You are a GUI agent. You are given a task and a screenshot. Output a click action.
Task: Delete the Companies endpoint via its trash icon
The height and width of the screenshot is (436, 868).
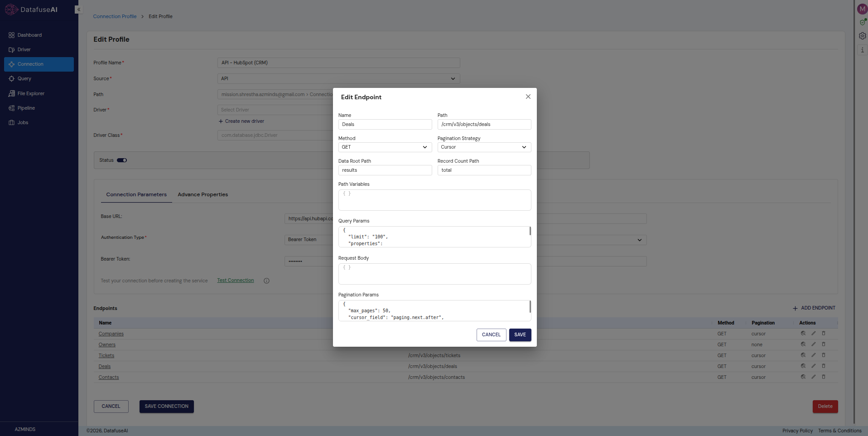click(824, 334)
